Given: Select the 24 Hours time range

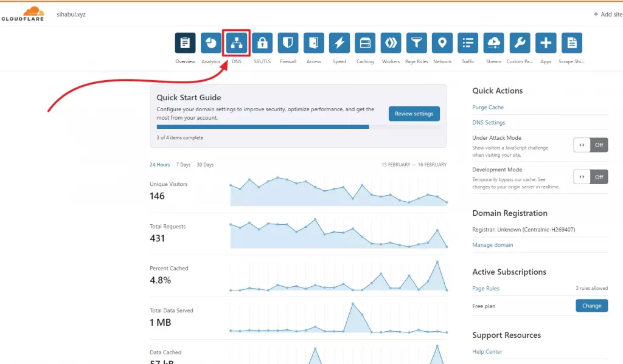Looking at the screenshot, I should pyautogui.click(x=160, y=164).
